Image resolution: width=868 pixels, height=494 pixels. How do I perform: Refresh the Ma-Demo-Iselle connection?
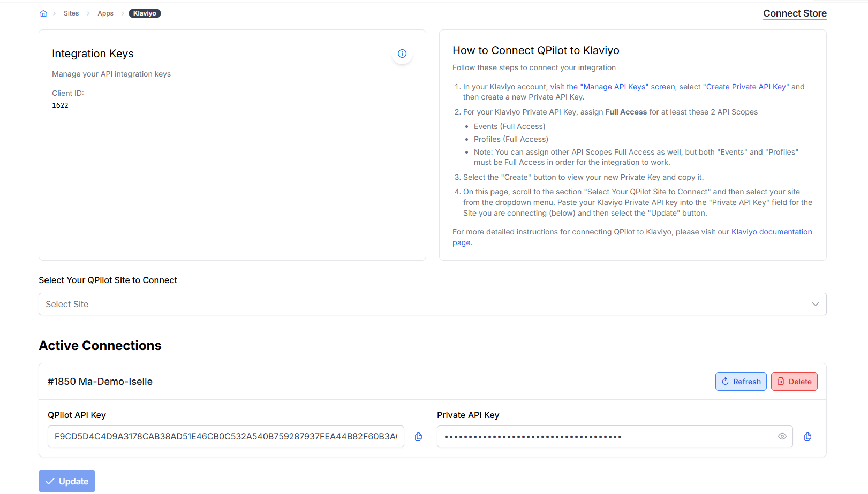pyautogui.click(x=741, y=382)
